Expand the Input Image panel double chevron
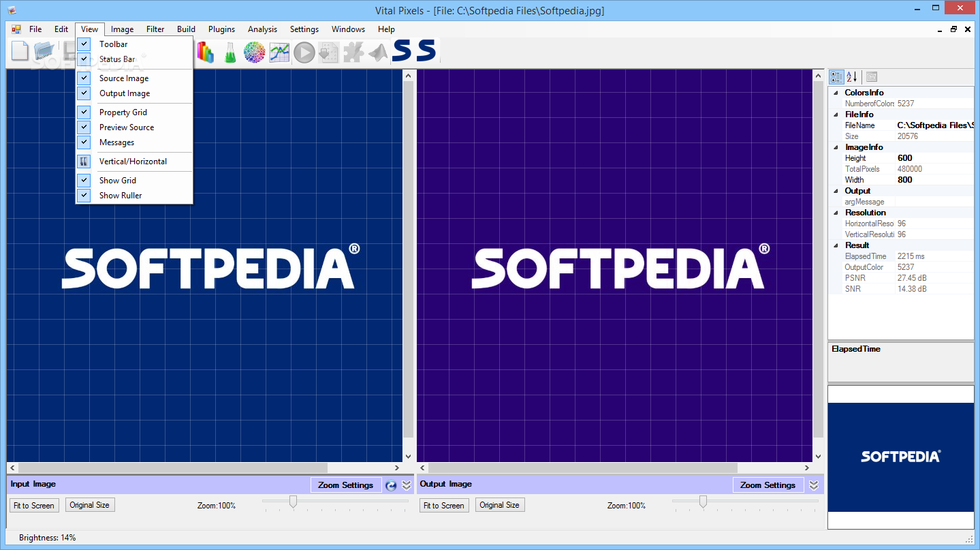Image resolution: width=980 pixels, height=550 pixels. click(407, 485)
